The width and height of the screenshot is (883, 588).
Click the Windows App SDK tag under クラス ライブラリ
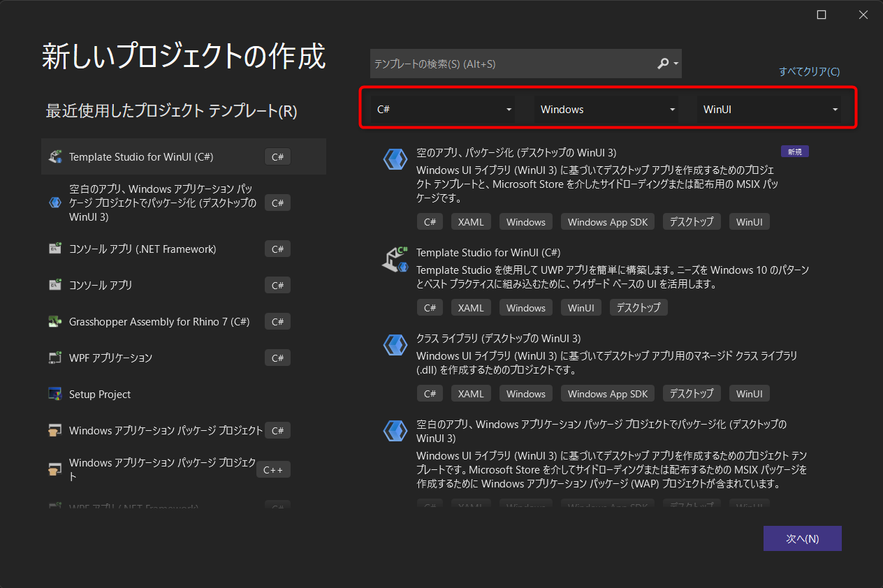pos(608,394)
